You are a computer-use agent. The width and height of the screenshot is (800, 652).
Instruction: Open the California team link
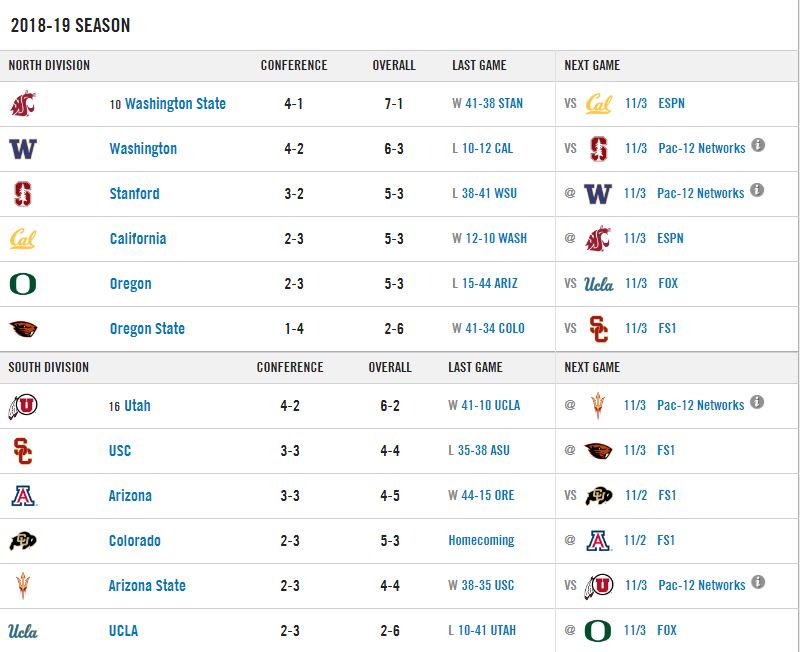tap(138, 239)
